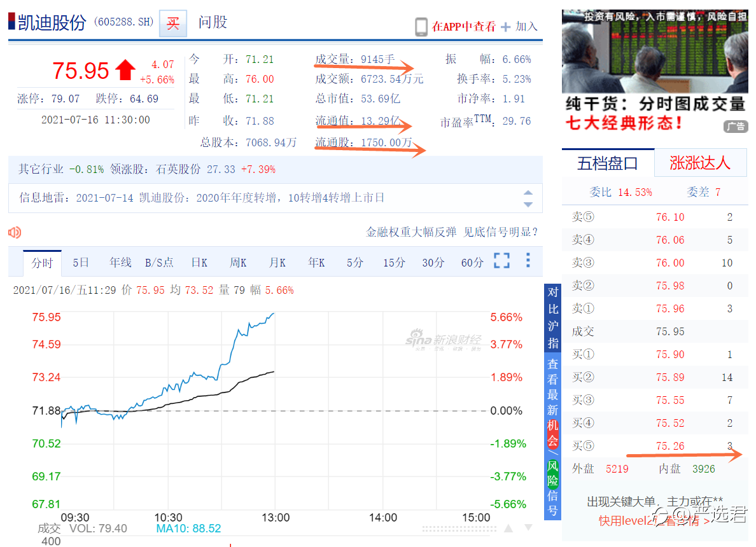
Task: Open the 问股 link
Action: coord(213,22)
